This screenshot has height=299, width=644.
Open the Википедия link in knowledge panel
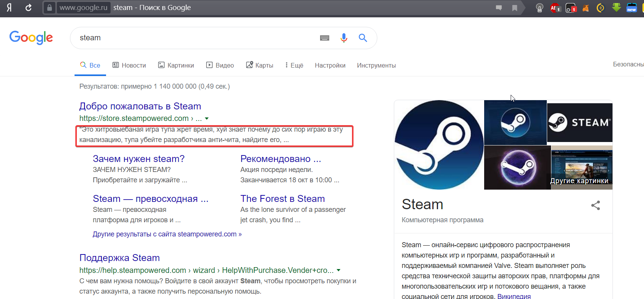514,296
